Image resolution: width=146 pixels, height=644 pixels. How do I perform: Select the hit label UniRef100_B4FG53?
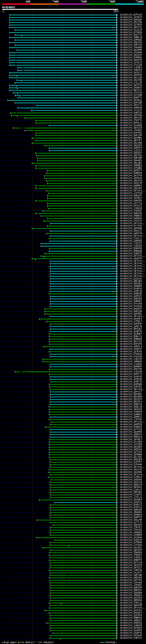click(131, 344)
